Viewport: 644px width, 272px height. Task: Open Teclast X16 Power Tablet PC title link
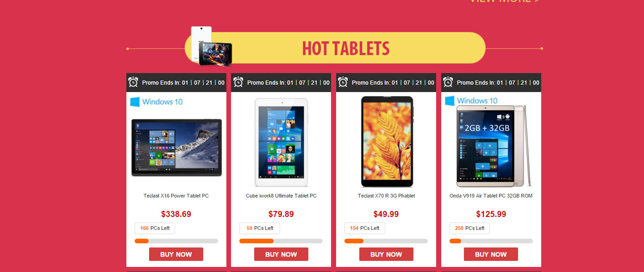(x=176, y=196)
